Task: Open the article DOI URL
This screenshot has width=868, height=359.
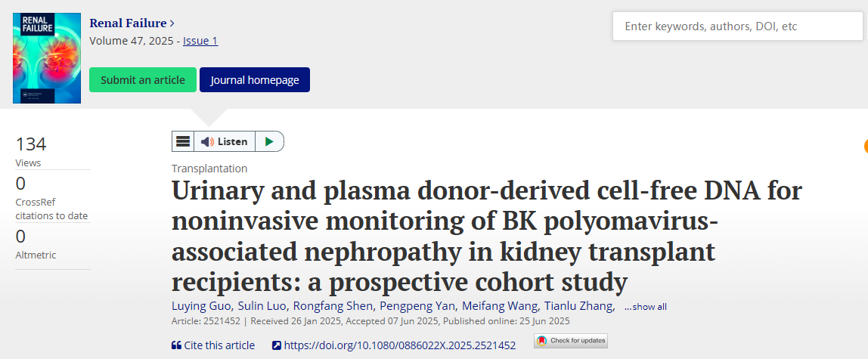Action: (x=400, y=345)
